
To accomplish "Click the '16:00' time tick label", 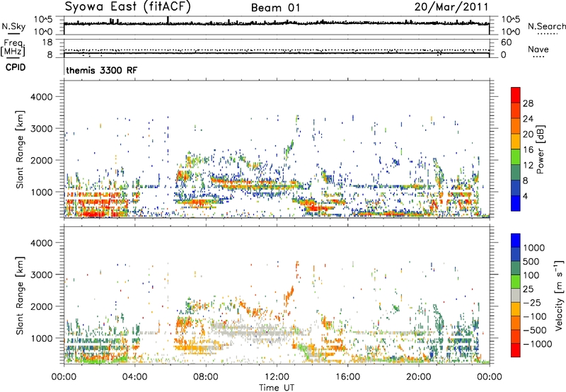I will (x=347, y=377).
